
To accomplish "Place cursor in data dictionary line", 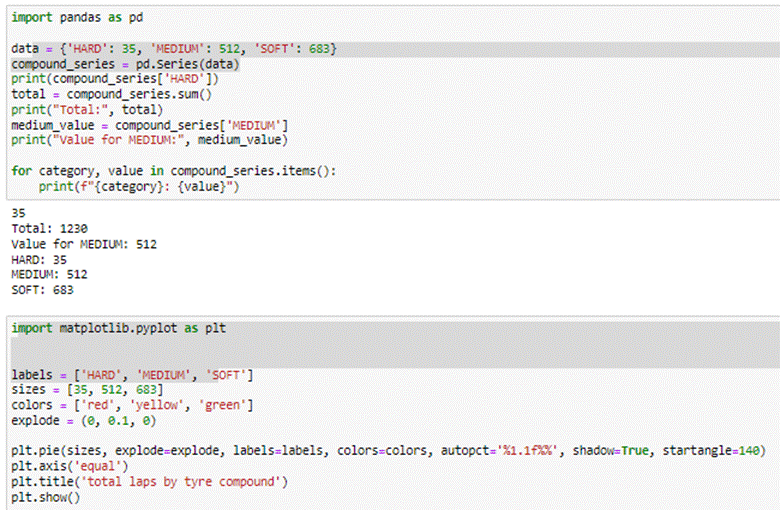I will 174,49.
